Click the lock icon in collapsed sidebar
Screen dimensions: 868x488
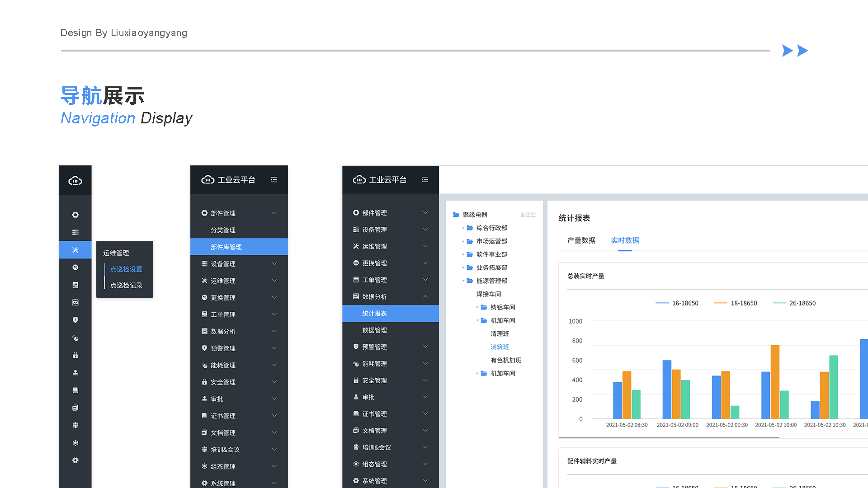click(75, 355)
